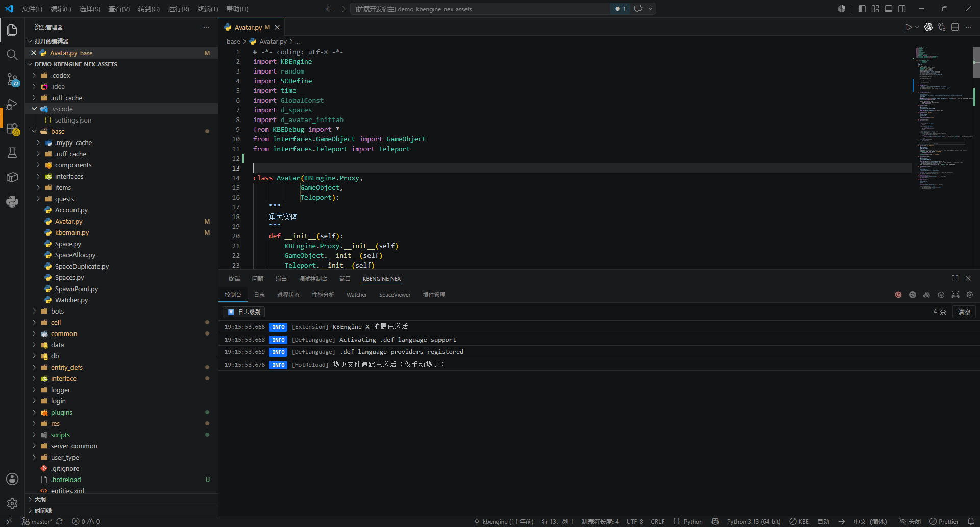Click 清空 to clear the console
The width and height of the screenshot is (980, 527).
964,312
